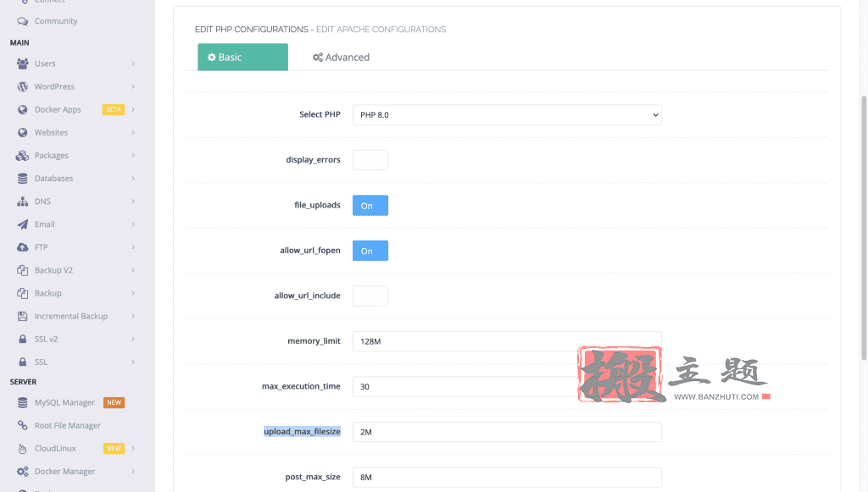Disable the allow_url_fopen switch

pyautogui.click(x=370, y=251)
